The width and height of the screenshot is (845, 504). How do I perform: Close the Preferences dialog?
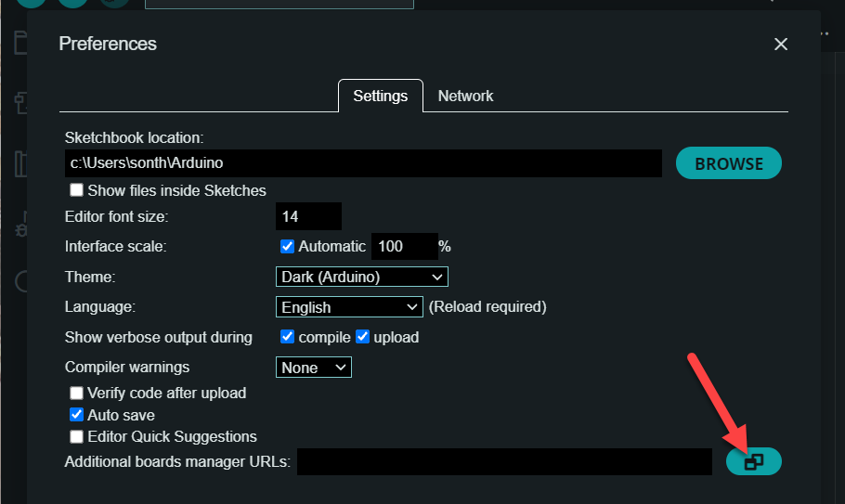pyautogui.click(x=781, y=45)
